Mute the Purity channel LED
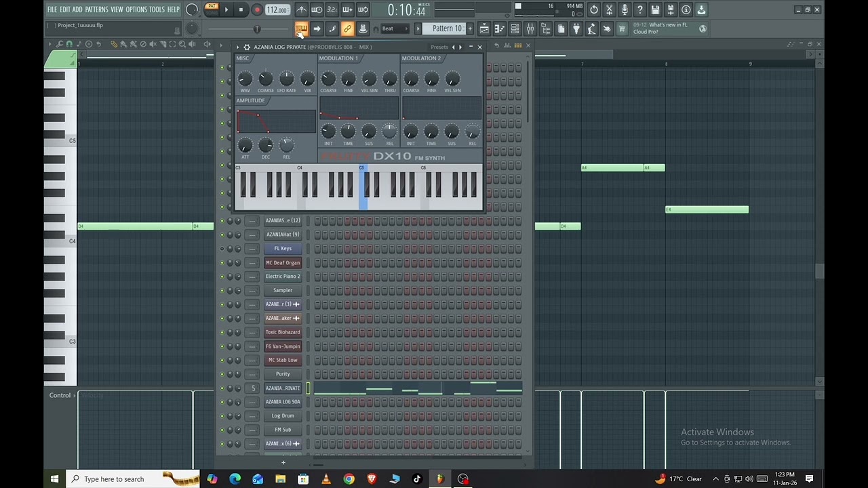This screenshot has height=488, width=868. point(222,374)
